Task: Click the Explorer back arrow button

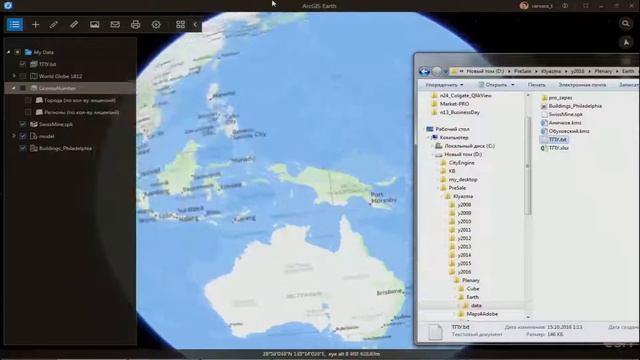Action: pyautogui.click(x=424, y=71)
